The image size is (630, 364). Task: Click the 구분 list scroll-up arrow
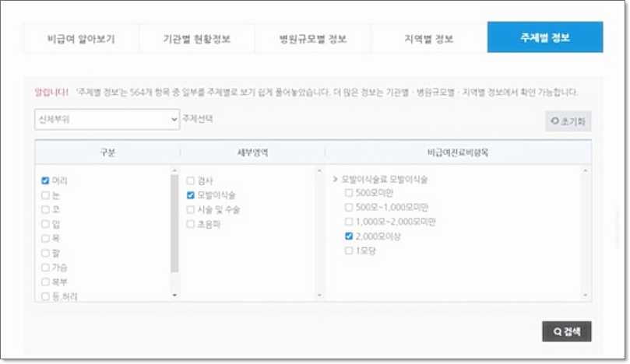[x=174, y=170]
